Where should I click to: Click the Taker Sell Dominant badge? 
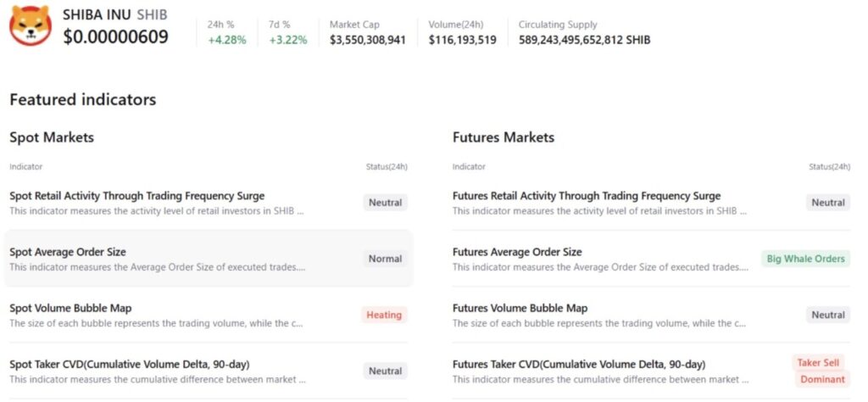pyautogui.click(x=819, y=371)
